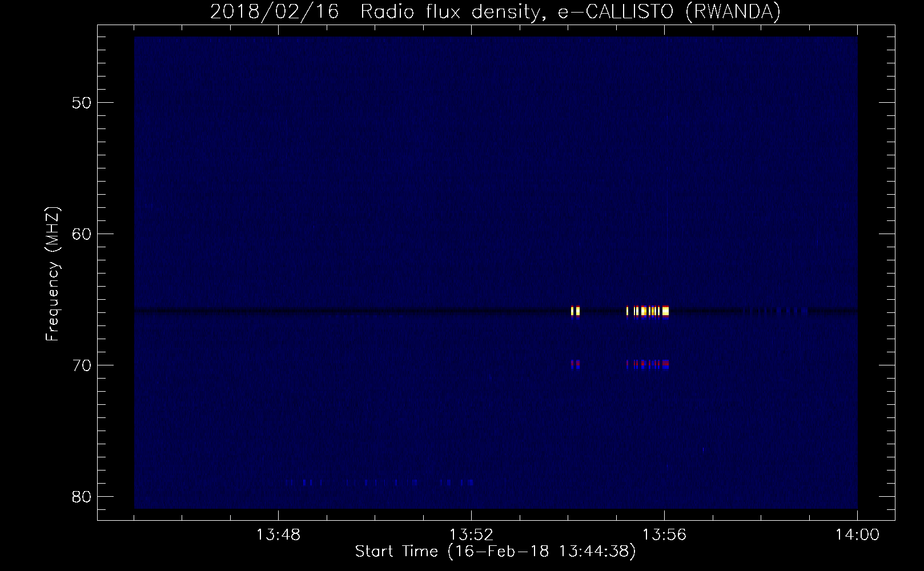Click the 50 frequency tick label
This screenshot has width=924, height=571.
pos(82,103)
